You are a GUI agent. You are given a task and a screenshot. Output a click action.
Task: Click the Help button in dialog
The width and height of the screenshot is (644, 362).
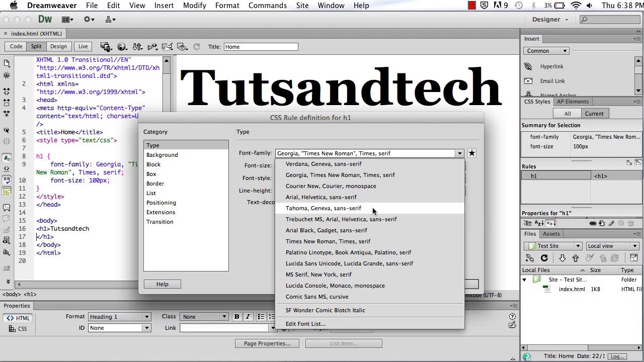coord(162,284)
